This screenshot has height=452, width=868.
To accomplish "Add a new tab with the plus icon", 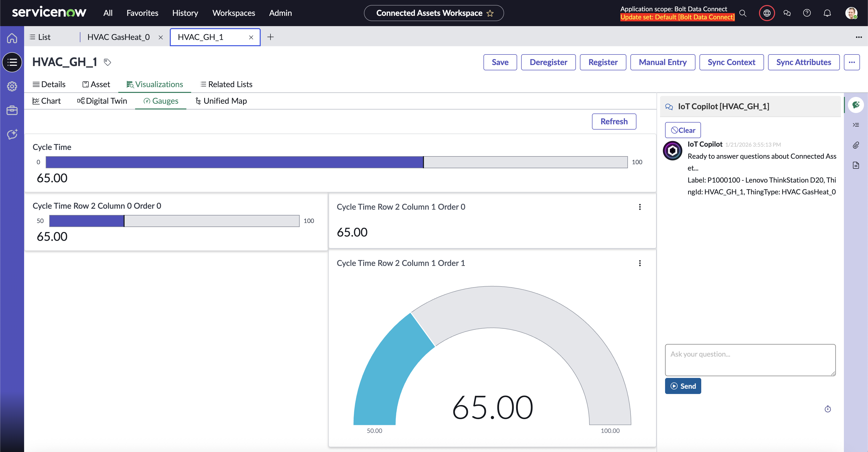I will point(270,37).
